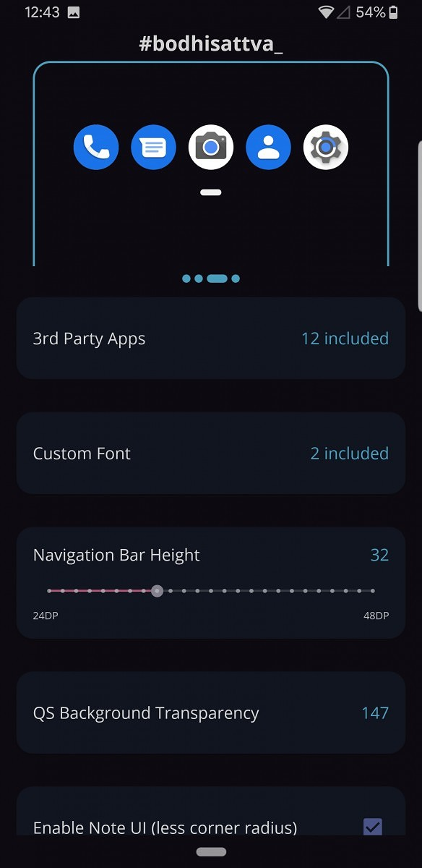This screenshot has height=868, width=422.
Task: Open QS Background Transparency setting
Action: (x=211, y=712)
